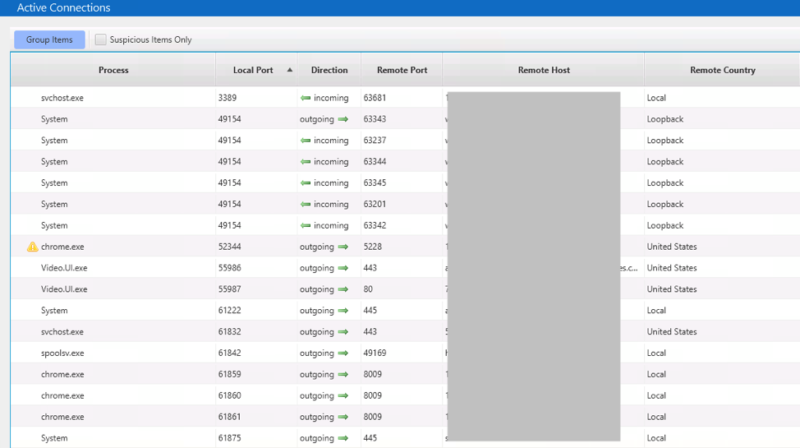
Task: Click the outgoing arrow for remote port 63343
Action: point(343,119)
